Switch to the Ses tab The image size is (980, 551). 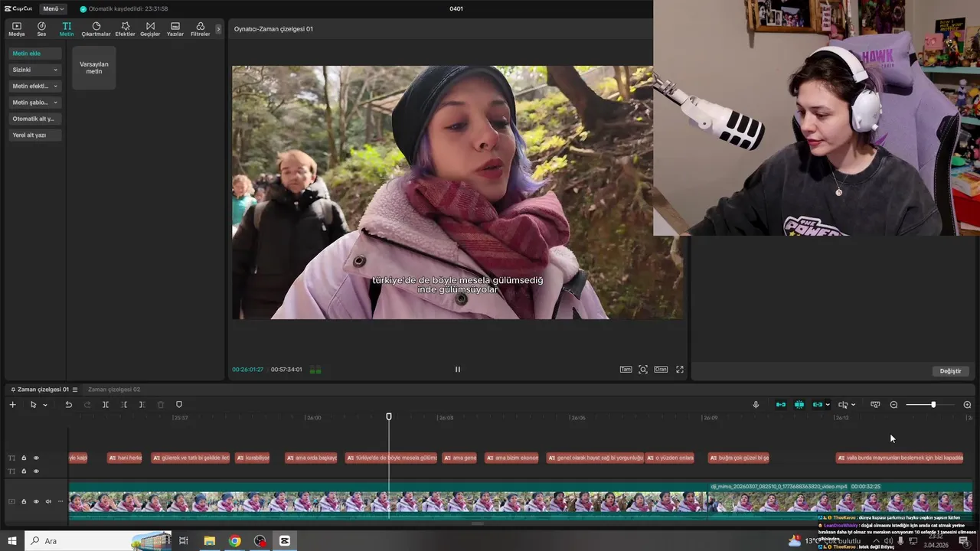coord(41,29)
